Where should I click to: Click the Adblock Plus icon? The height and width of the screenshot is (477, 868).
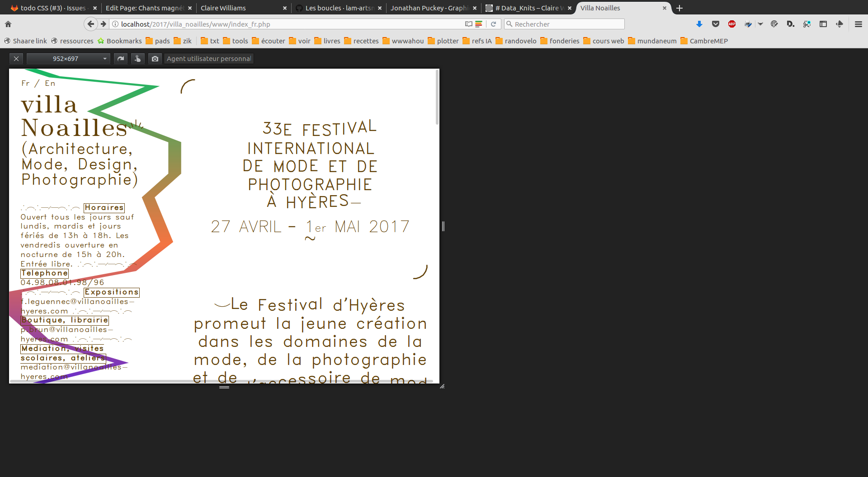(x=732, y=24)
